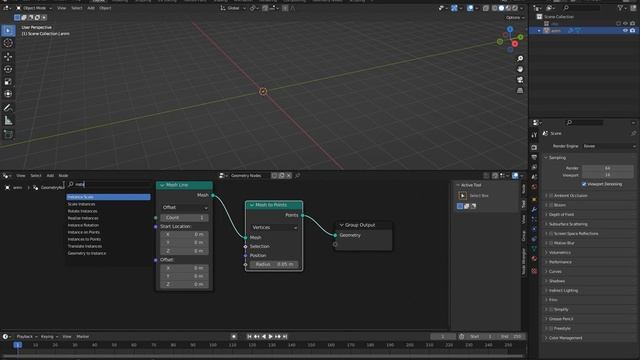Open the Vertices dropdown in Mesh to Points
Viewport: 640px width, 360px height.
274,227
